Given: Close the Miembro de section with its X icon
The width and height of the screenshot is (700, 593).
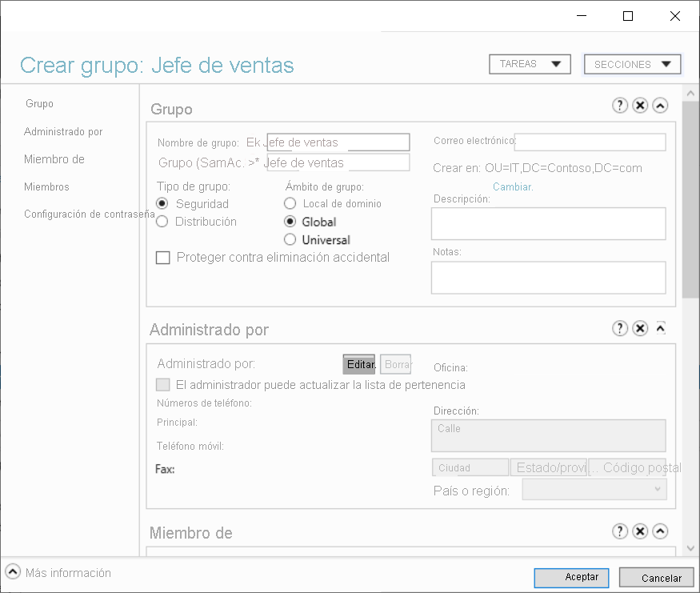Looking at the screenshot, I should 640,531.
